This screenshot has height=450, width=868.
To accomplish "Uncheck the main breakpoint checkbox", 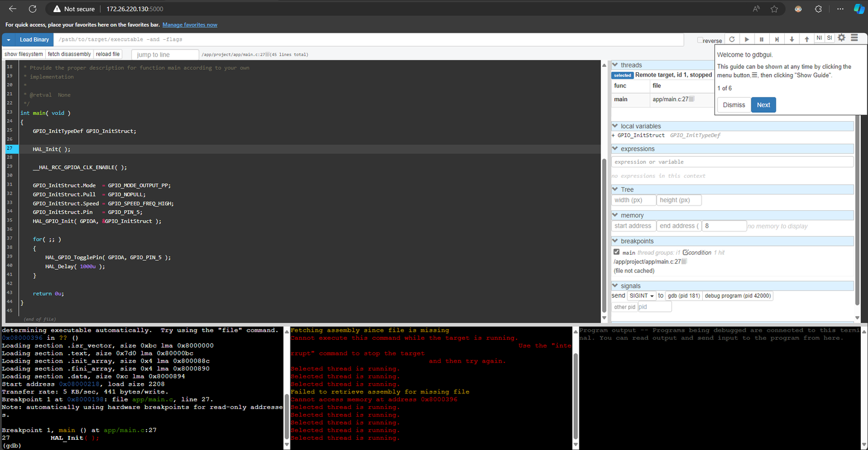I will (x=616, y=252).
